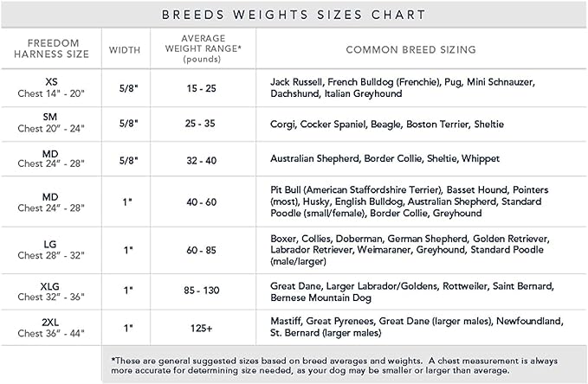Select the 2XL Chest 36"-44" size cell
The image size is (588, 384).
(x=50, y=328)
